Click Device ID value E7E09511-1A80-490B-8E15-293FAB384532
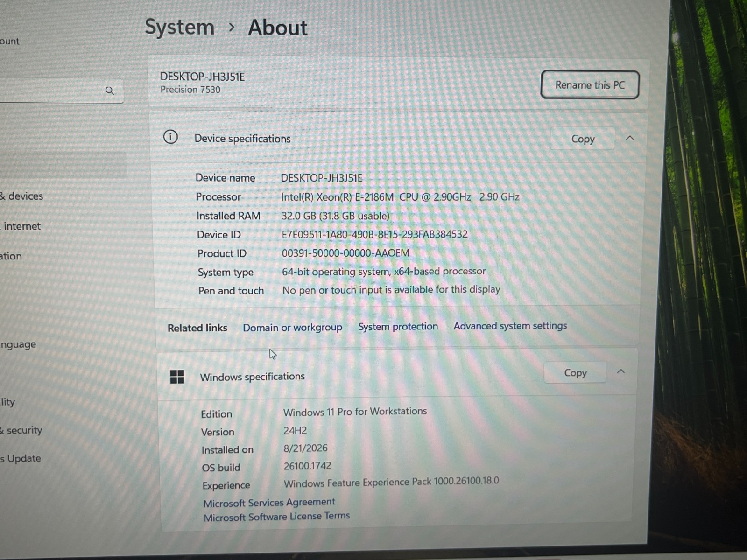This screenshot has height=560, width=747. tap(374, 234)
